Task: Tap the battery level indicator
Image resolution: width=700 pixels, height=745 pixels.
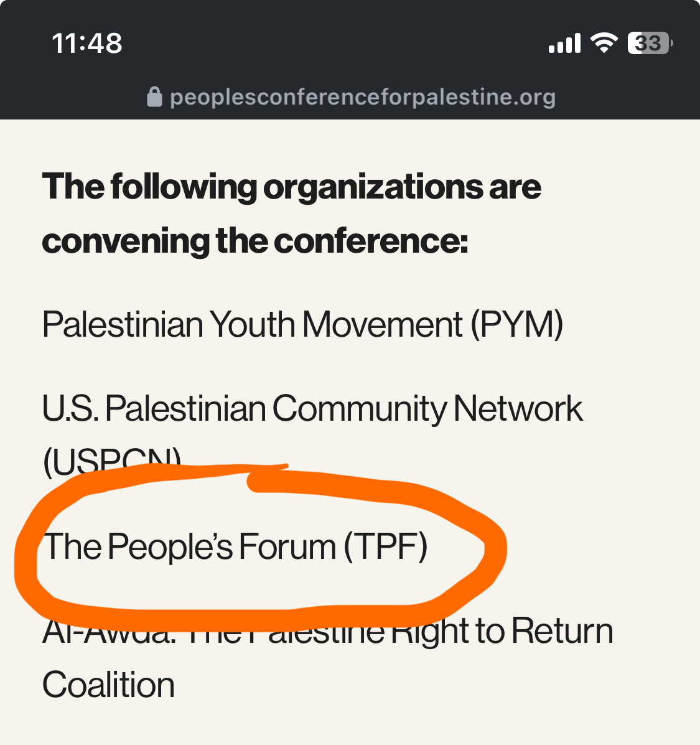Action: pos(650,43)
